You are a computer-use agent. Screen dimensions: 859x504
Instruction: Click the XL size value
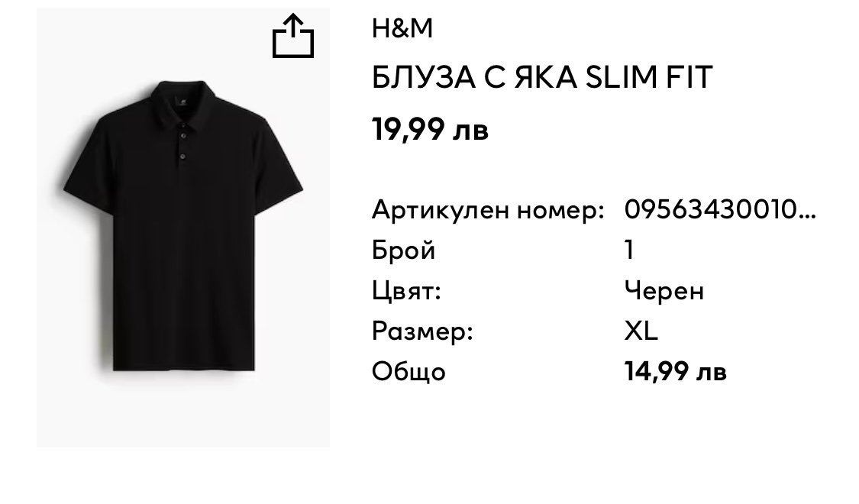coord(641,331)
